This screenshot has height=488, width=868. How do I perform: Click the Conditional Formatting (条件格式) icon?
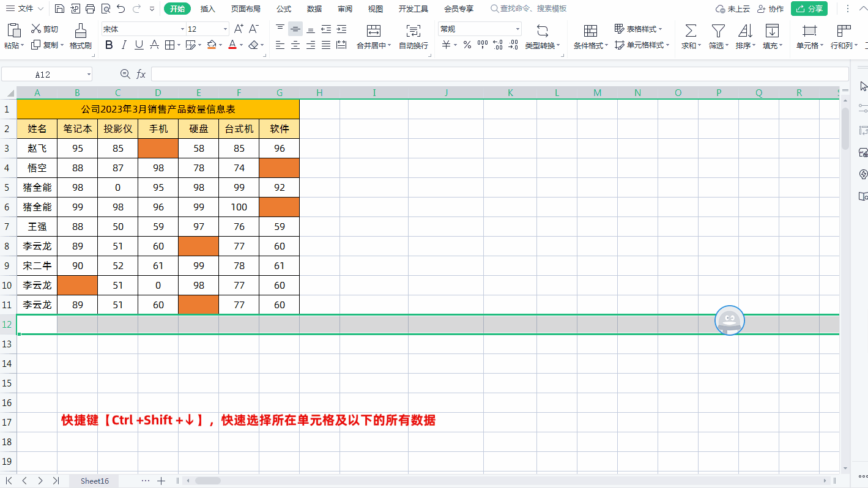tap(590, 31)
